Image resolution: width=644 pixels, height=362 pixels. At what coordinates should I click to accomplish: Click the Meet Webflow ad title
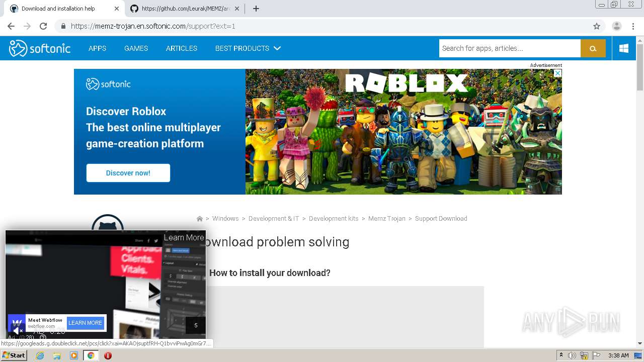[45, 320]
